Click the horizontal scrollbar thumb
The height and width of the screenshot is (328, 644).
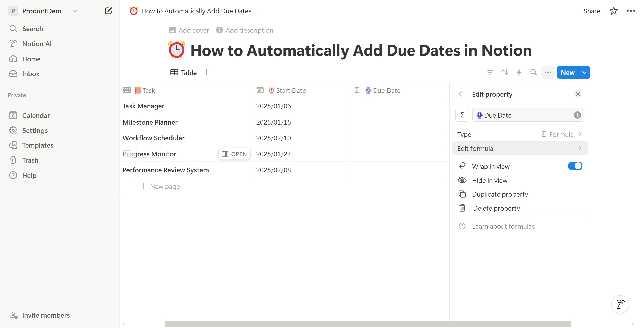(368, 324)
